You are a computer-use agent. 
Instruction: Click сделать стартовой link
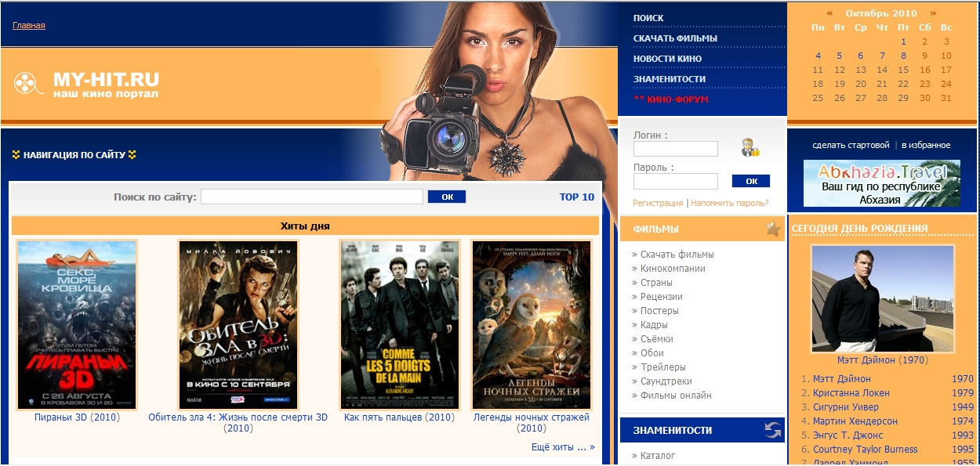(x=851, y=145)
